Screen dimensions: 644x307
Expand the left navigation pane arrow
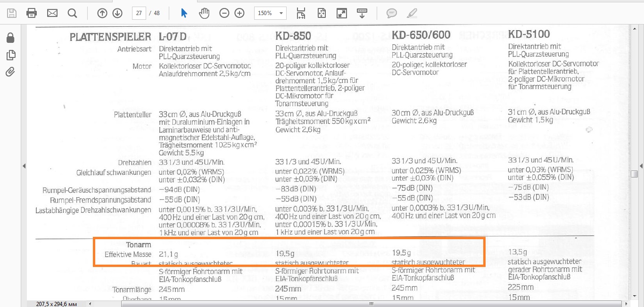(24, 166)
